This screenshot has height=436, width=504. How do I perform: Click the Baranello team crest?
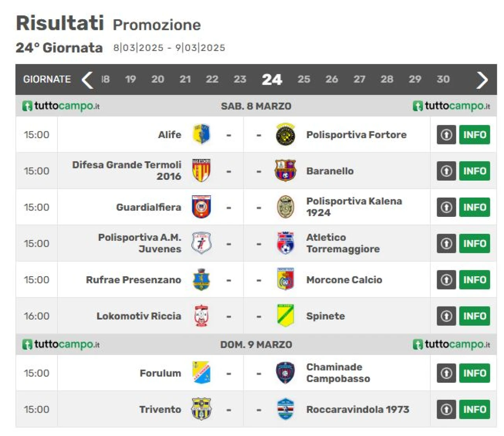pyautogui.click(x=285, y=171)
